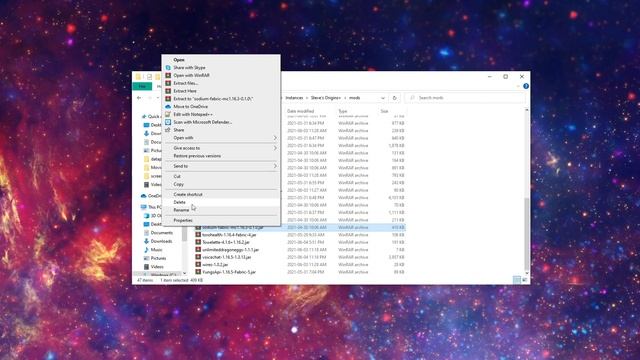Click '1 item selected 409 KB' status text
The height and width of the screenshot is (360, 640).
[x=182, y=280]
